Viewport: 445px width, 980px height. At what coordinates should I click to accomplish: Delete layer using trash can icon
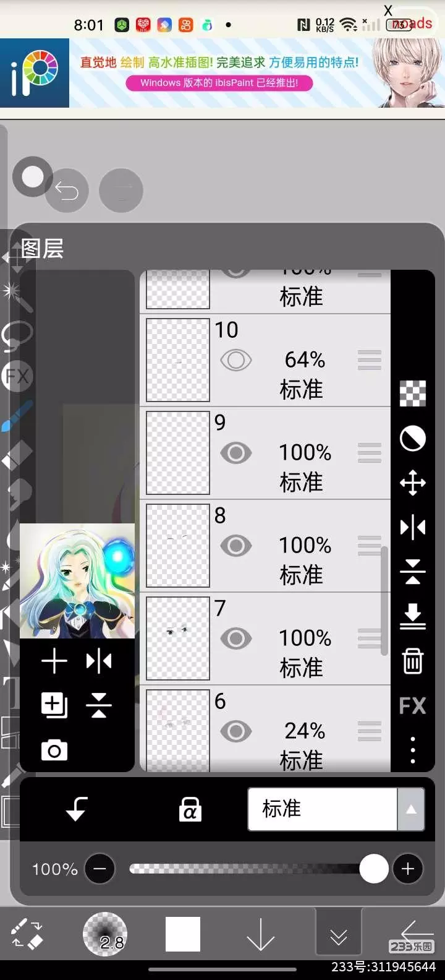(x=413, y=661)
